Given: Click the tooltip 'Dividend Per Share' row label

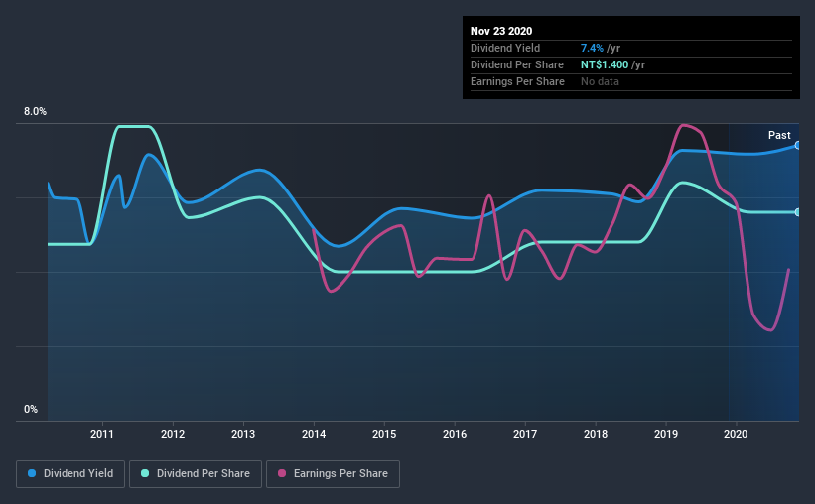Looking at the screenshot, I should tap(516, 64).
